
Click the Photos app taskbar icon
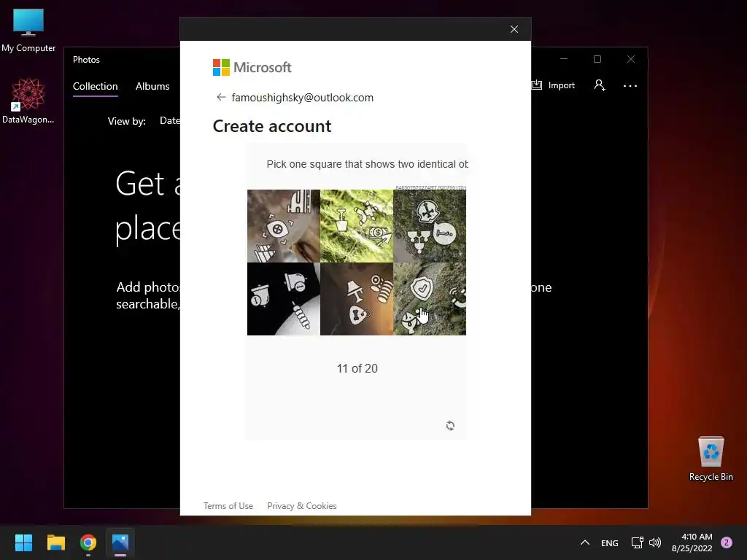pyautogui.click(x=120, y=542)
